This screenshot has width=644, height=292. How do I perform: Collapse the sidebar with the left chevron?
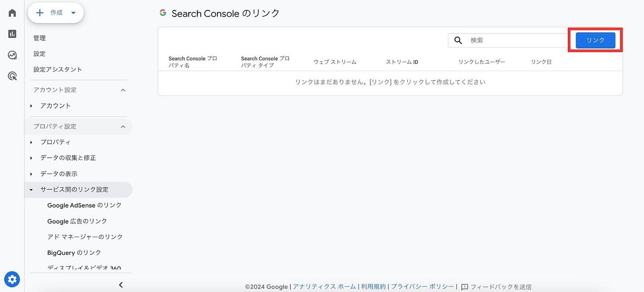click(121, 285)
